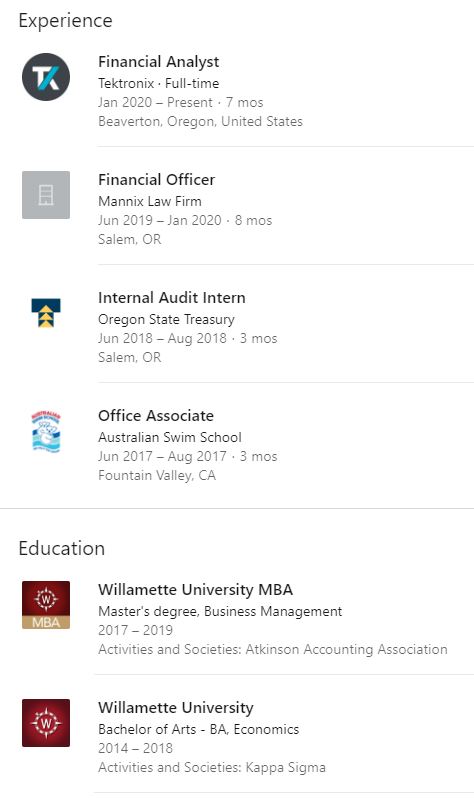The width and height of the screenshot is (474, 798).
Task: Open the Australian Swim School company name
Action: coord(170,437)
